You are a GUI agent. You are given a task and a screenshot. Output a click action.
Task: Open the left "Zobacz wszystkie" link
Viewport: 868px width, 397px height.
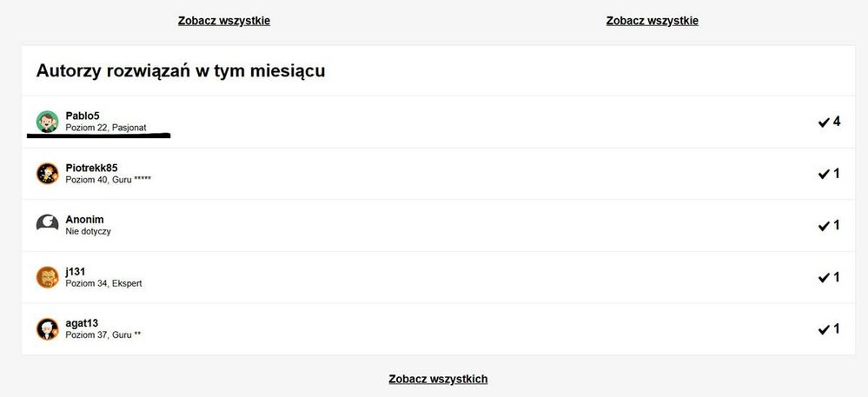coord(224,21)
